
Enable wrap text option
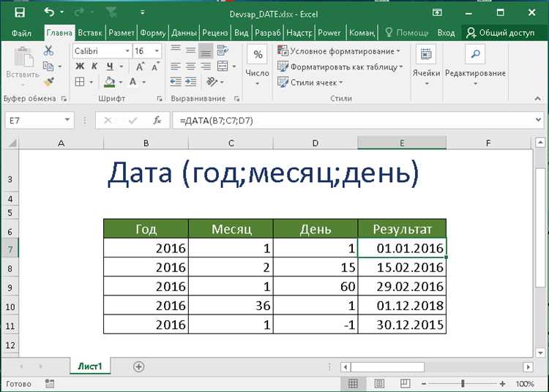[x=223, y=50]
